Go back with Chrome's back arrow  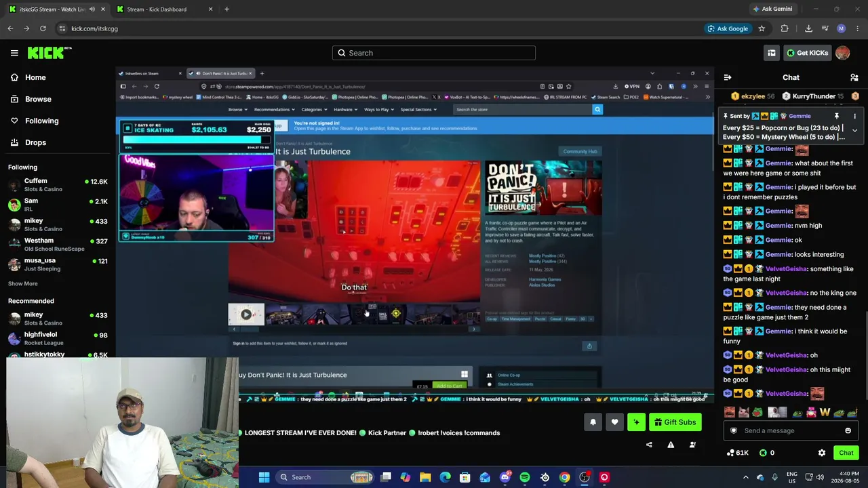tap(10, 28)
